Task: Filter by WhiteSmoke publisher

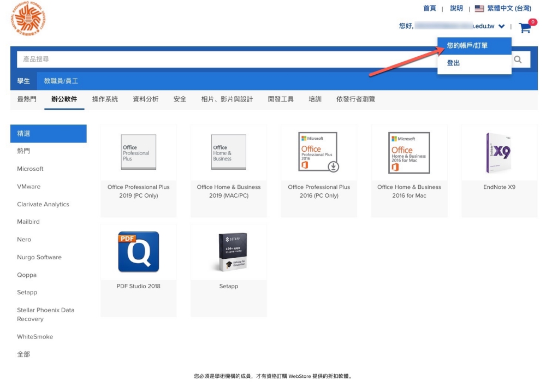Action: click(x=35, y=337)
